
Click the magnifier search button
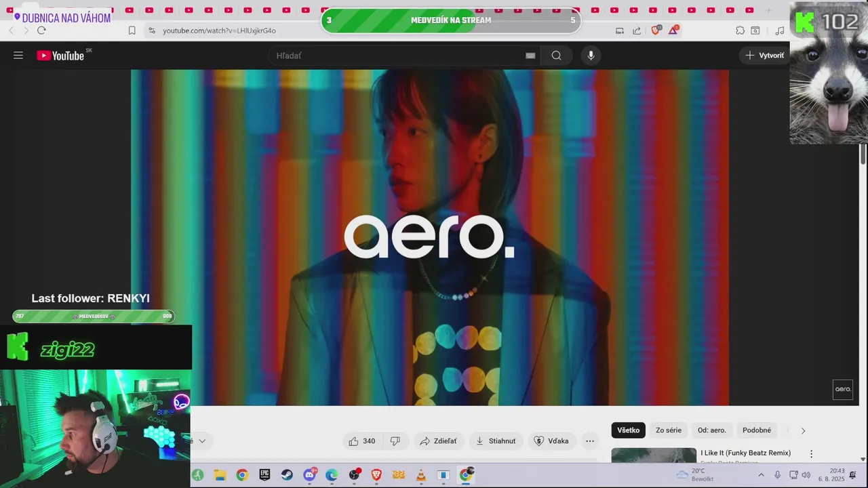pos(556,56)
